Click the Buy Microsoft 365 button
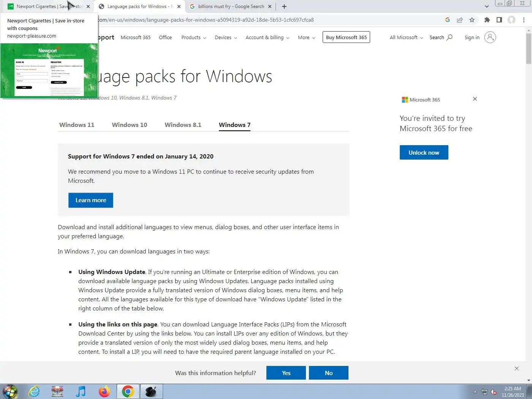The height and width of the screenshot is (399, 532). pos(346,37)
